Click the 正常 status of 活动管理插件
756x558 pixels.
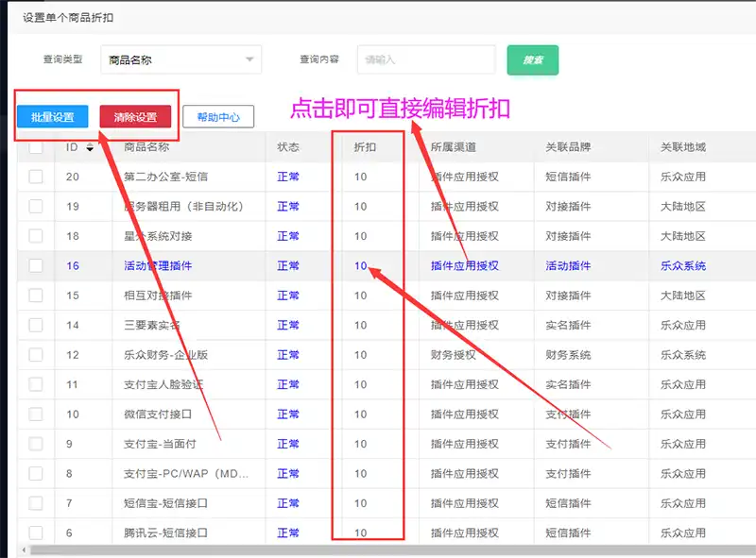pyautogui.click(x=288, y=265)
